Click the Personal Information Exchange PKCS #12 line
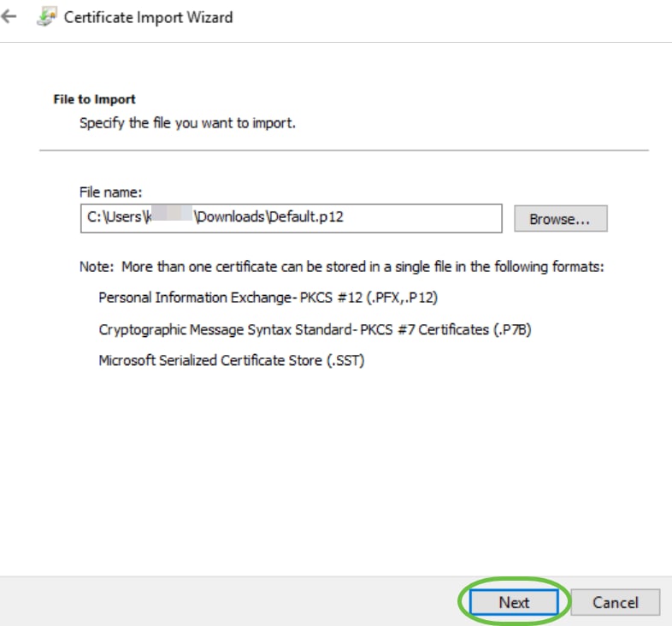This screenshot has height=626, width=672. tap(268, 298)
